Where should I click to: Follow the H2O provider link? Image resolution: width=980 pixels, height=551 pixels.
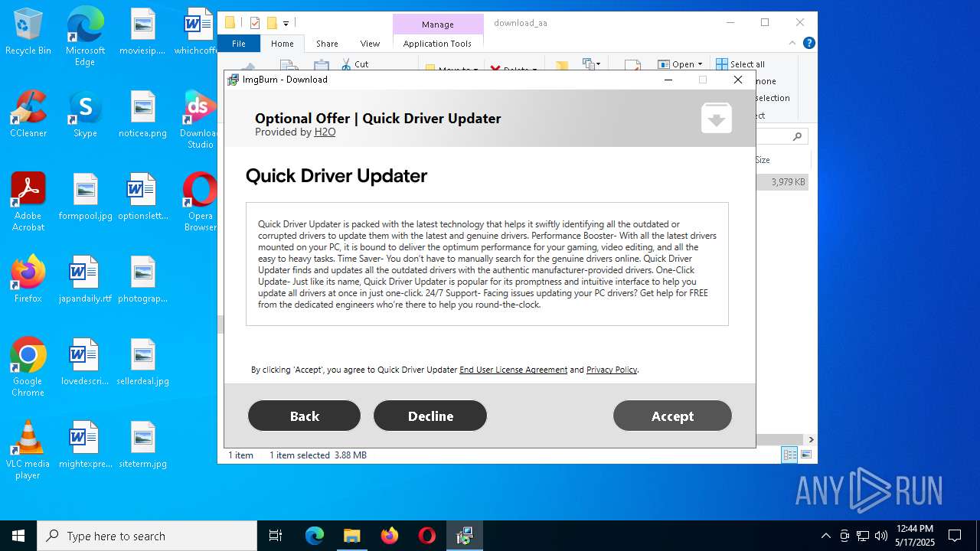coord(325,132)
